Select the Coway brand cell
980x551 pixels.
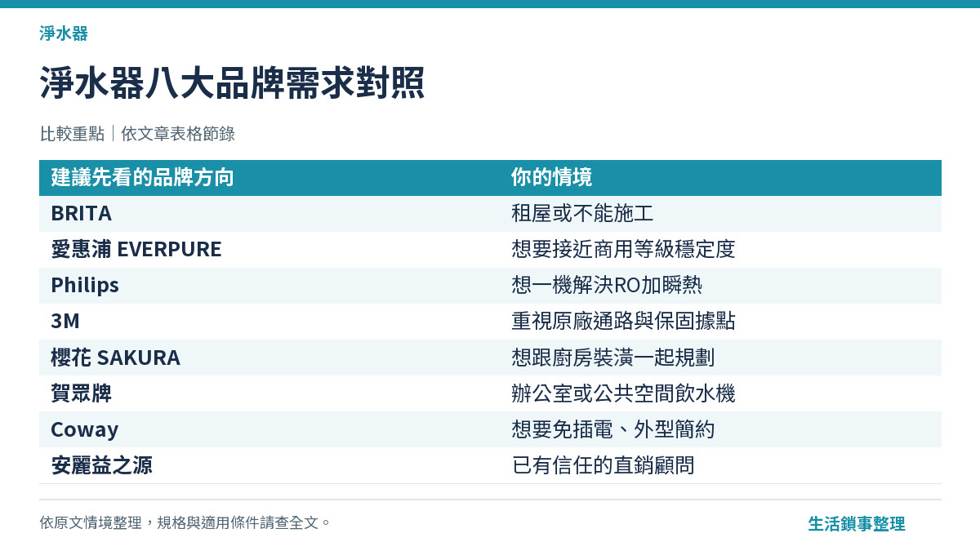coord(84,429)
